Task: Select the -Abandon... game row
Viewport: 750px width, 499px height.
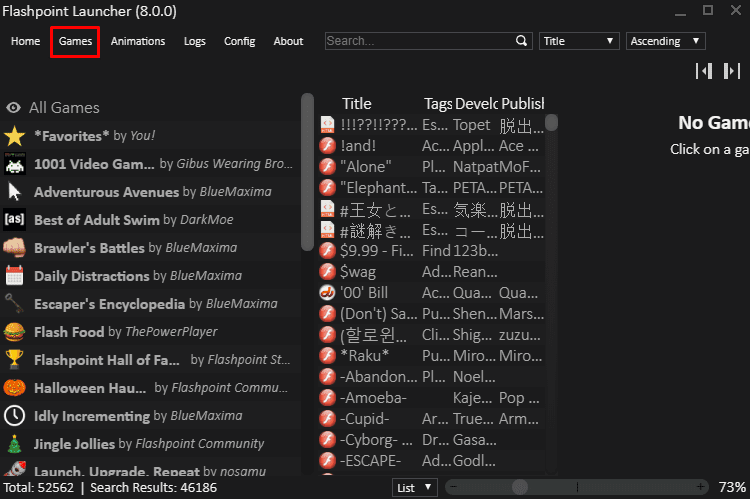Action: (x=431, y=377)
